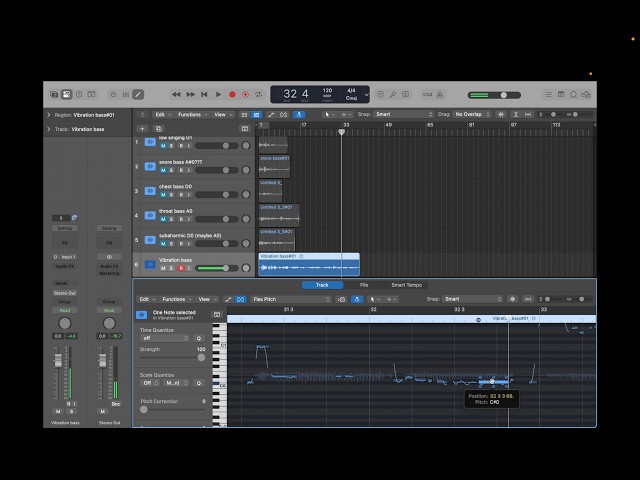Select the Vibration bass#01 region
640x480 pixels.
tap(309, 264)
